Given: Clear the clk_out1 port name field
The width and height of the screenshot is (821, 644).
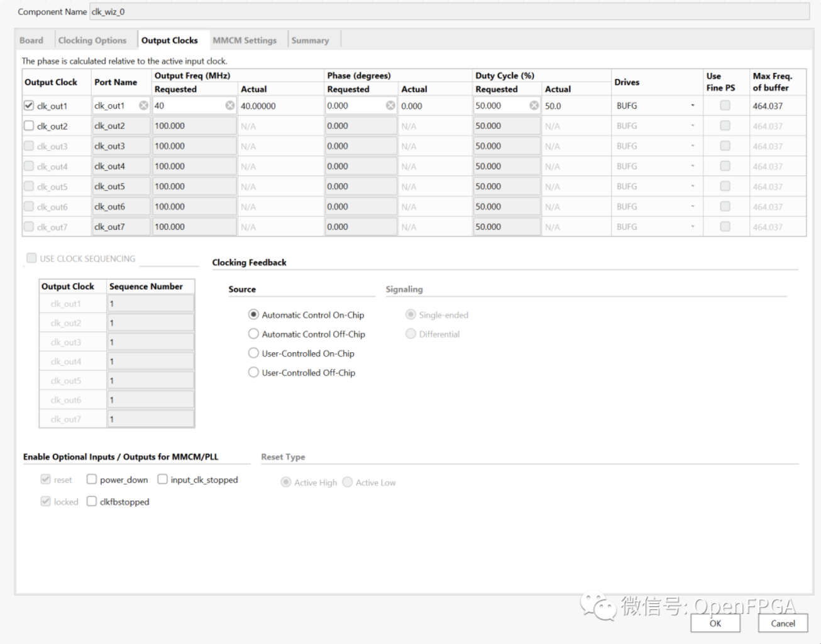Looking at the screenshot, I should (143, 106).
